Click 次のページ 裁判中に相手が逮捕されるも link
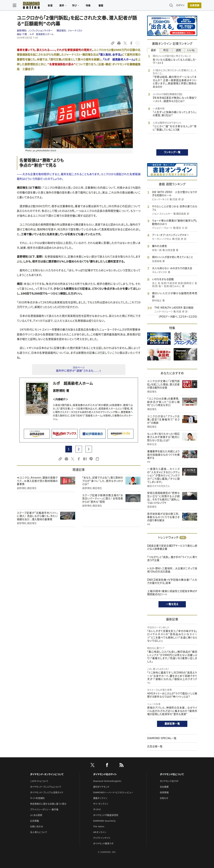This screenshot has width=214, height=868. click(78, 369)
